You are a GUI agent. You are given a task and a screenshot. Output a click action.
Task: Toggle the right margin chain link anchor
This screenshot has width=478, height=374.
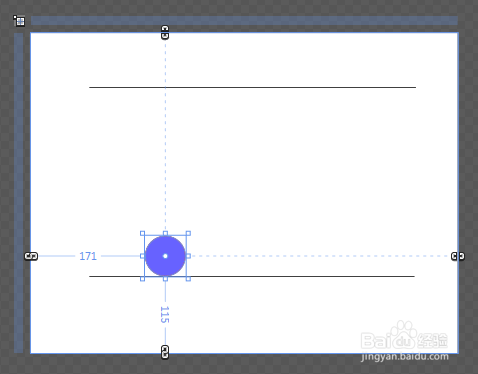[x=458, y=256]
